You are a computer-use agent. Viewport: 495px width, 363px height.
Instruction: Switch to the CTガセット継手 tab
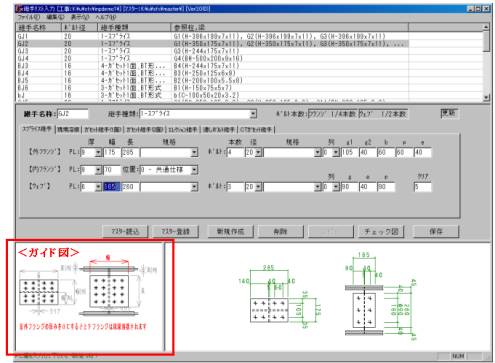(256, 130)
